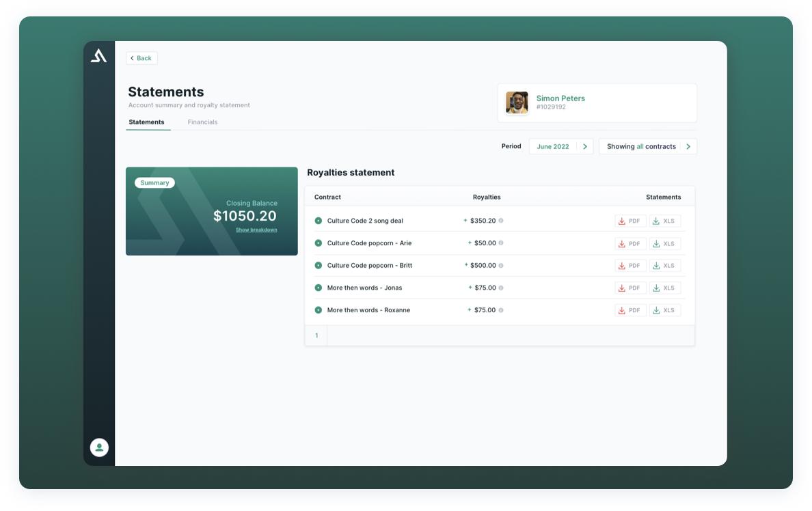Click info icon beside $500.00 royalty
Image resolution: width=812 pixels, height=511 pixels.
coord(501,265)
